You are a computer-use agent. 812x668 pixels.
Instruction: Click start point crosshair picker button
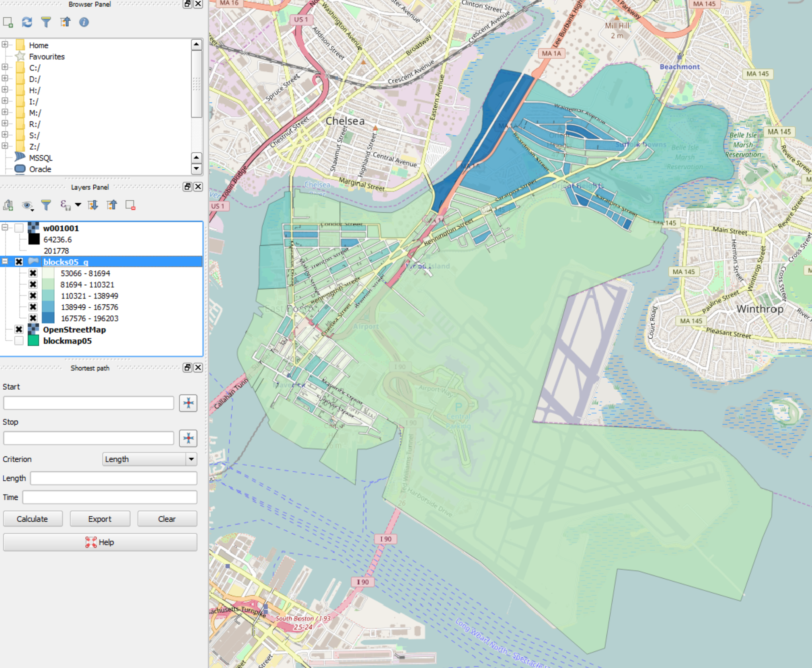click(188, 403)
